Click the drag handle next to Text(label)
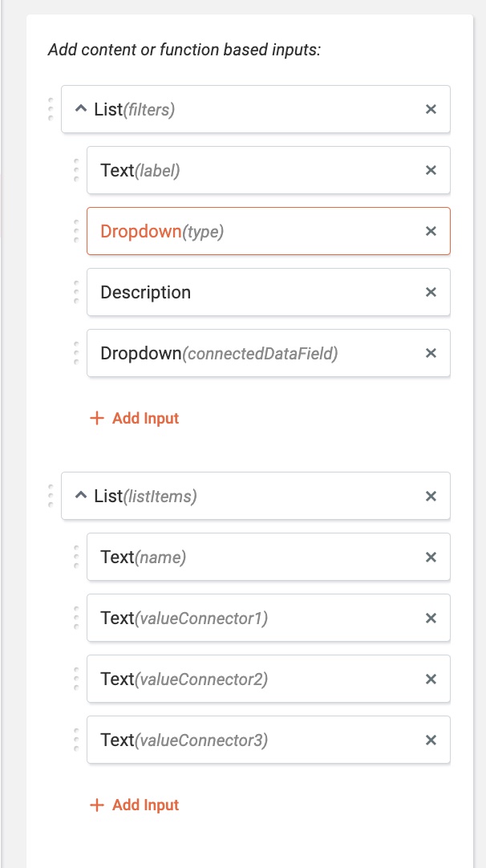The height and width of the screenshot is (868, 486). click(x=77, y=170)
